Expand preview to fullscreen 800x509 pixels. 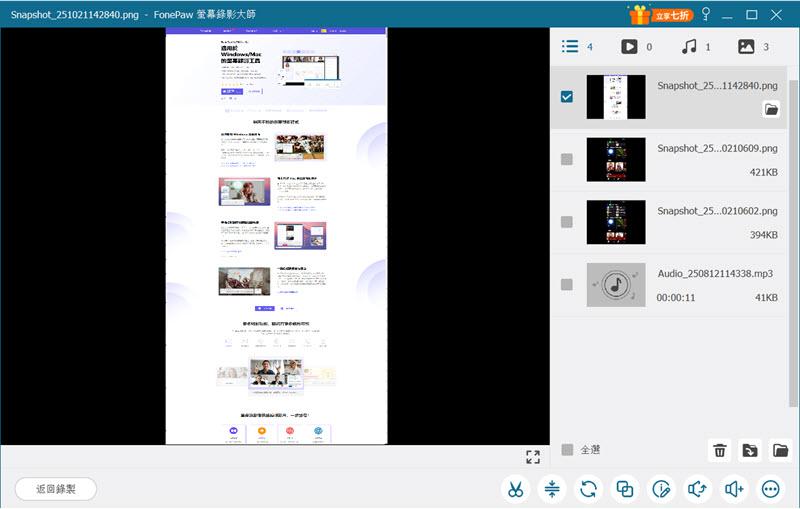533,457
